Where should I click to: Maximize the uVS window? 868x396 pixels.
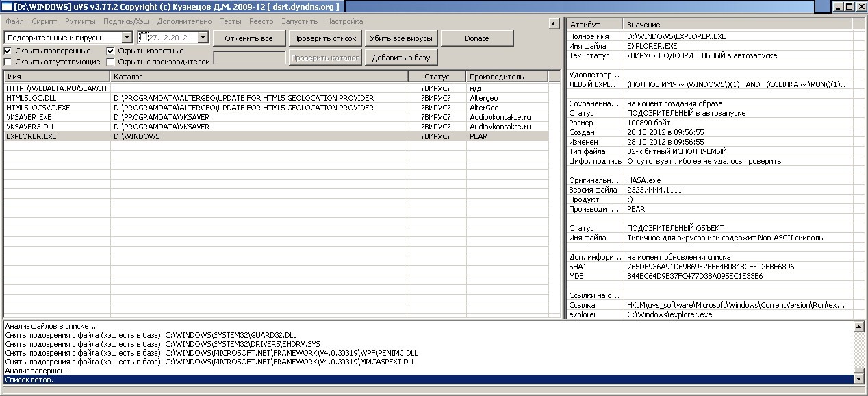click(x=849, y=6)
